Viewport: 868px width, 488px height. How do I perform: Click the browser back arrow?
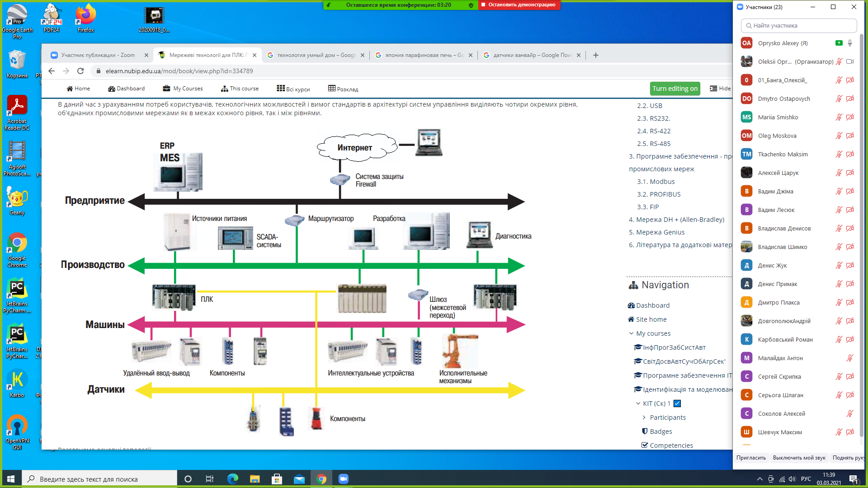click(x=52, y=71)
